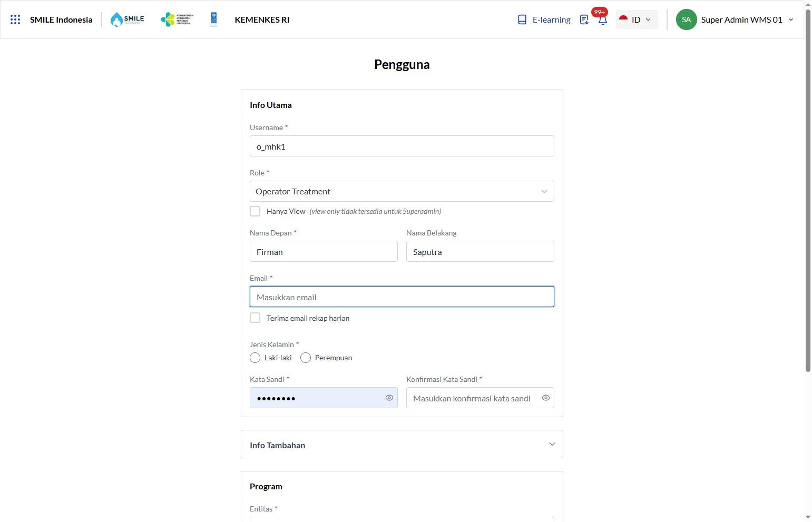
Task: Click the Kementerian Kesehatan logo
Action: coord(177,19)
